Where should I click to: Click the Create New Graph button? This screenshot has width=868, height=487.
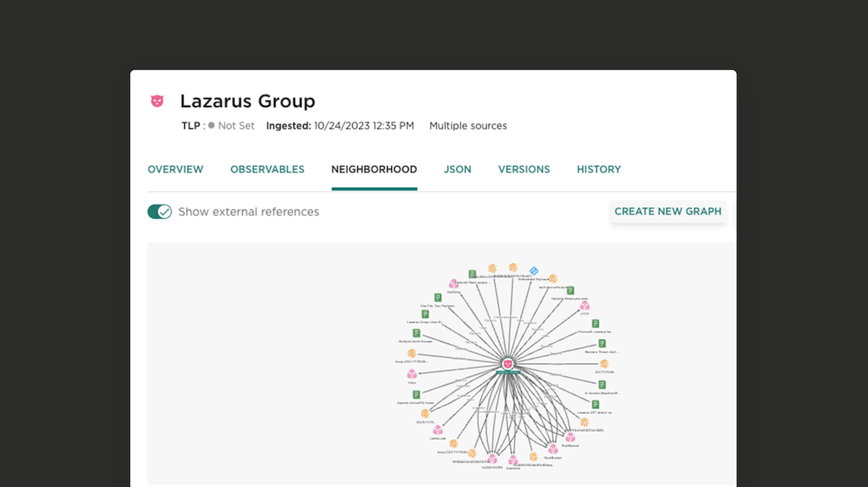[668, 211]
